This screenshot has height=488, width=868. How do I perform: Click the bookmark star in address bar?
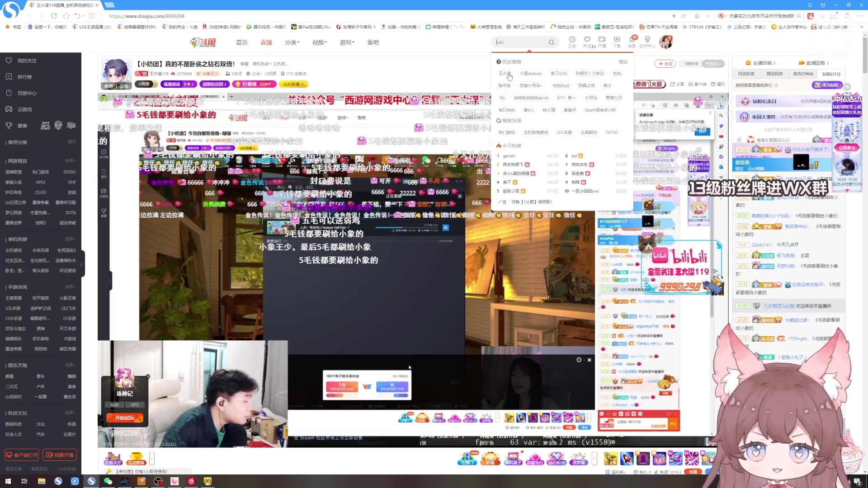pyautogui.click(x=697, y=16)
